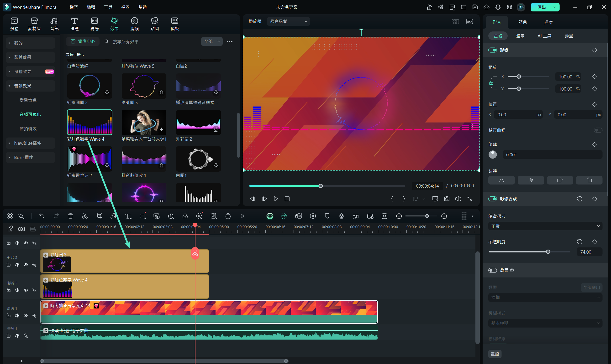Open the 編輯 menu
The image size is (611, 364).
pos(91,7)
